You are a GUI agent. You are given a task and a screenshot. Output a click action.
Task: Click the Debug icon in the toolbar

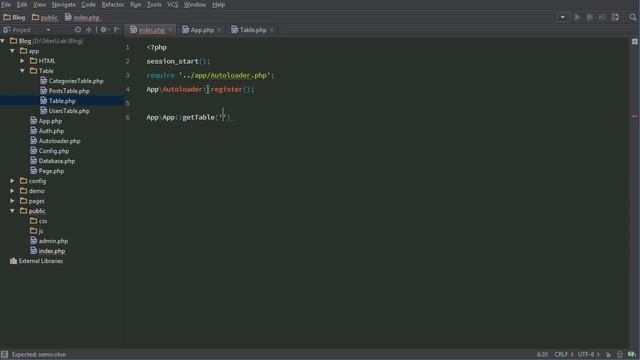pos(589,18)
